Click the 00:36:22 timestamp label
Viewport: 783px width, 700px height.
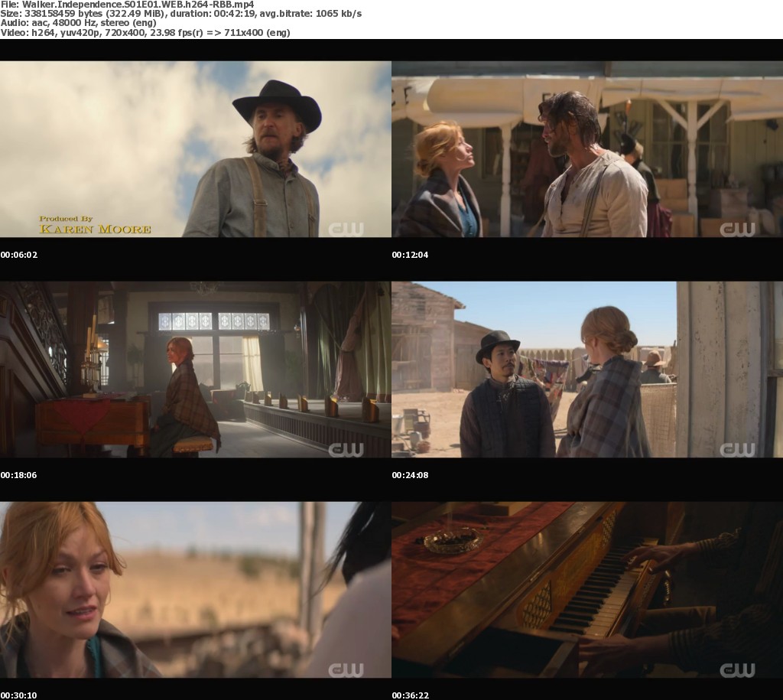point(410,695)
